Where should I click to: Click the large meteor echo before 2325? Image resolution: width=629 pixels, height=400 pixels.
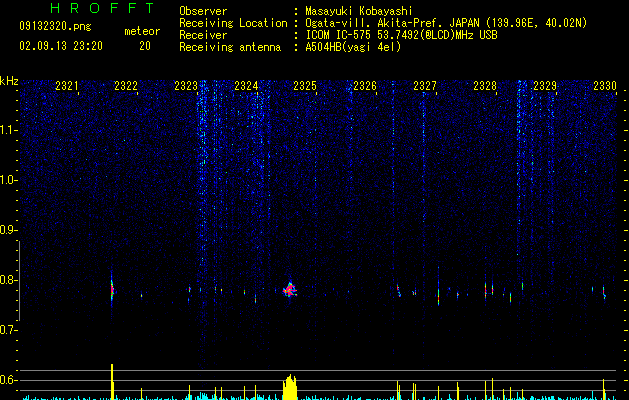290,290
